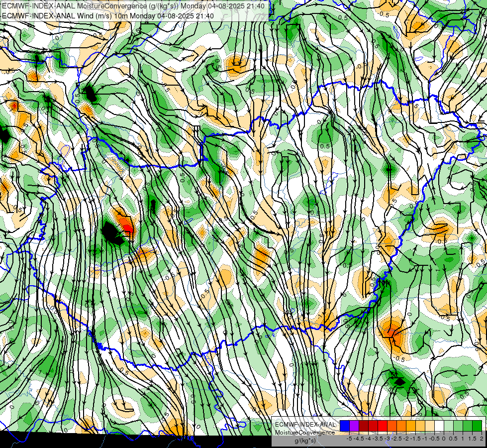The height and width of the screenshot is (448, 487).
Task: Click the MoistureConvergence title line
Action: coord(133,6)
